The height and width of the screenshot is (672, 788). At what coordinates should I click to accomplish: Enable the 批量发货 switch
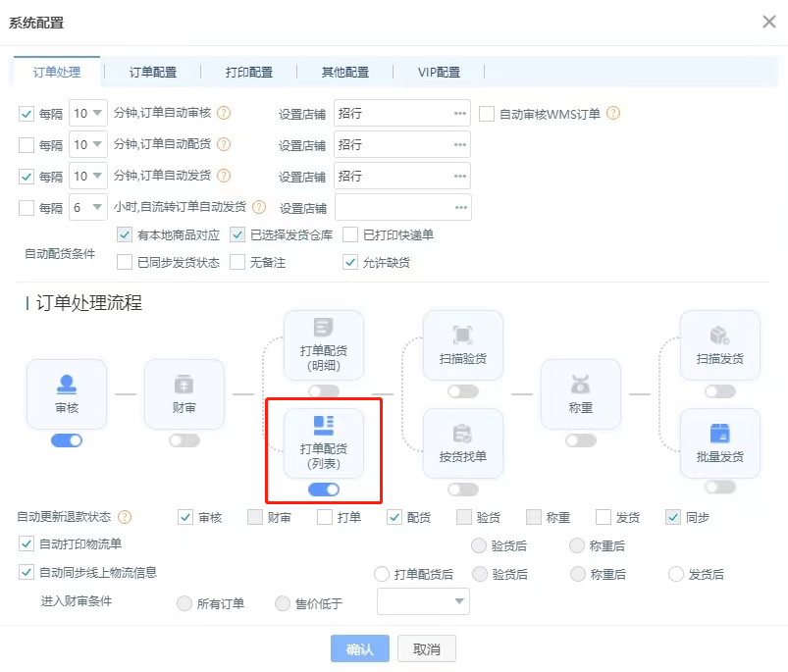[x=719, y=487]
